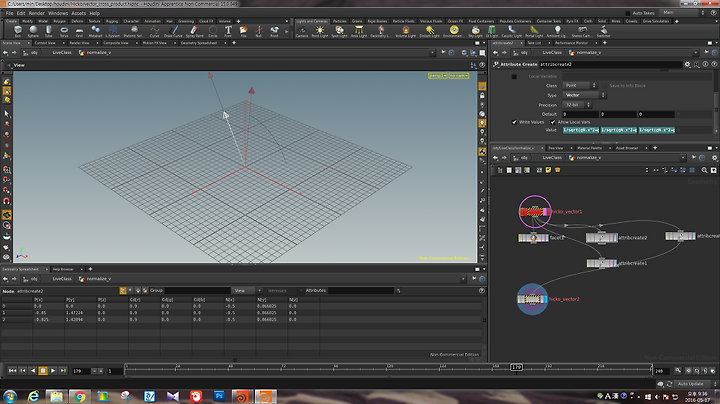720x404 pixels.
Task: Open the Class dropdown set to Point
Action: pos(580,85)
